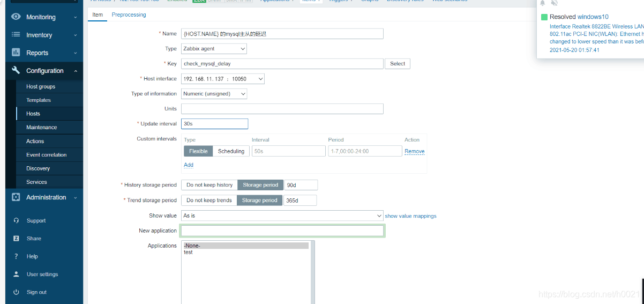Click the New application input field
This screenshot has width=644, height=304.
(282, 231)
